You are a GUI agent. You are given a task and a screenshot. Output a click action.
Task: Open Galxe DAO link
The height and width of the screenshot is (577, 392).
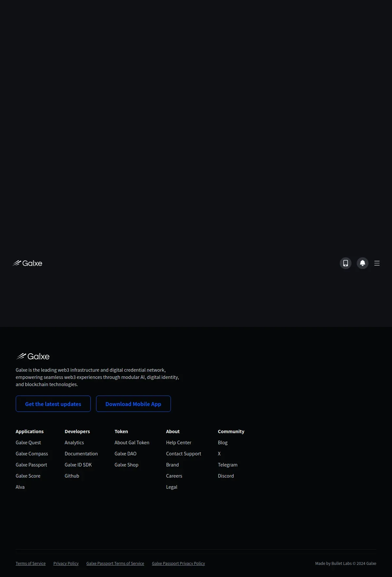tap(125, 454)
